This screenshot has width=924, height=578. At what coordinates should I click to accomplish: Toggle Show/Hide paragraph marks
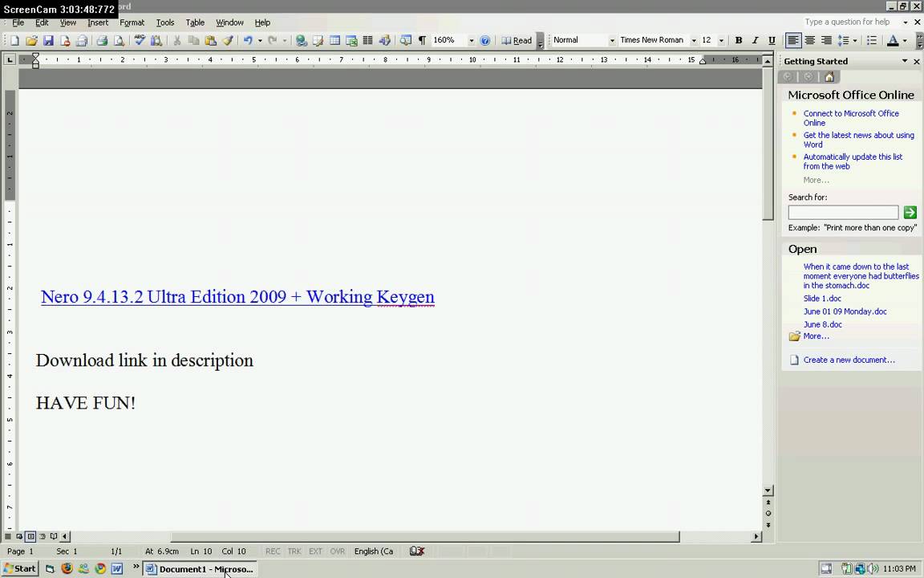pos(422,41)
